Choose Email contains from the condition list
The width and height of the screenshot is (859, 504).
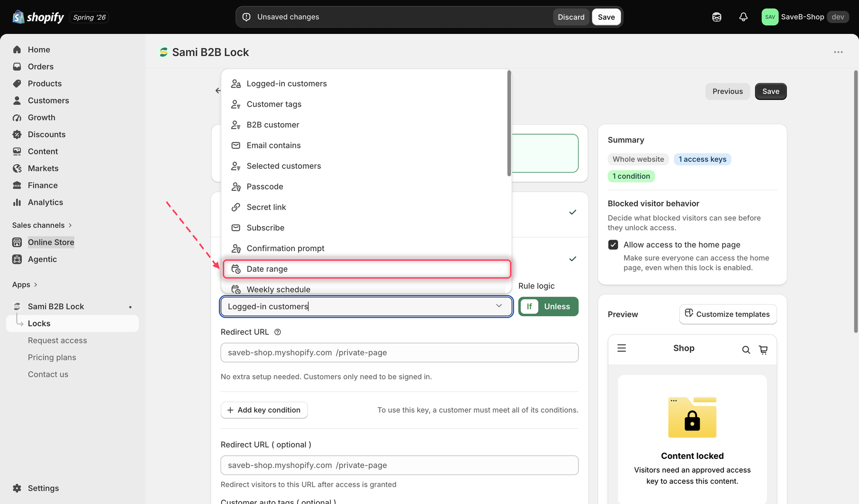[x=366, y=145]
